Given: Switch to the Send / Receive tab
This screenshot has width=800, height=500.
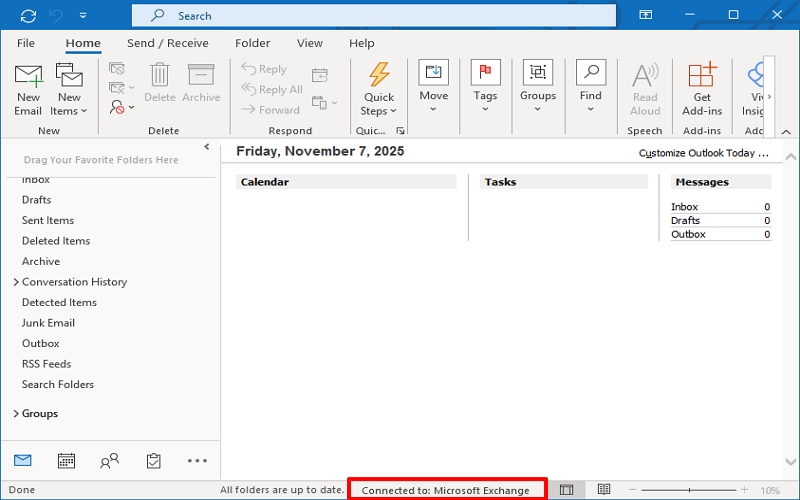Looking at the screenshot, I should (x=167, y=43).
